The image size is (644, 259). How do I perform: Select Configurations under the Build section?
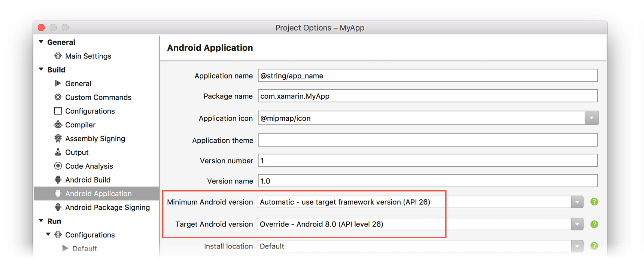90,111
